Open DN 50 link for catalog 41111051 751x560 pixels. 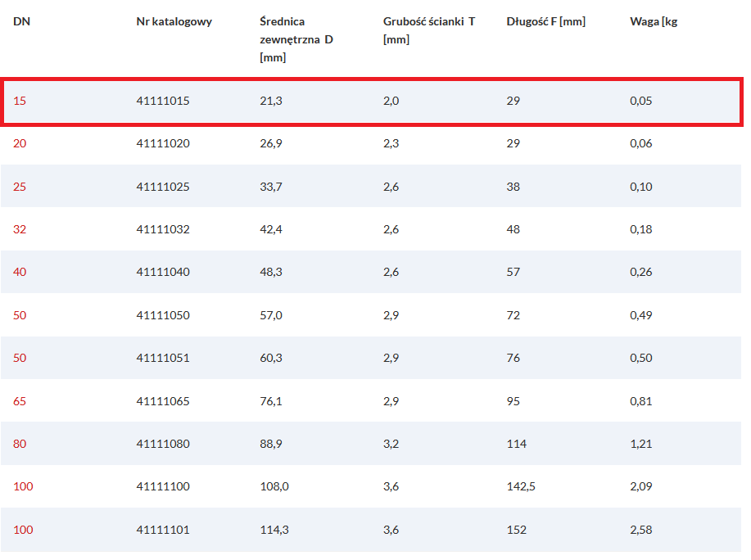tap(20, 358)
